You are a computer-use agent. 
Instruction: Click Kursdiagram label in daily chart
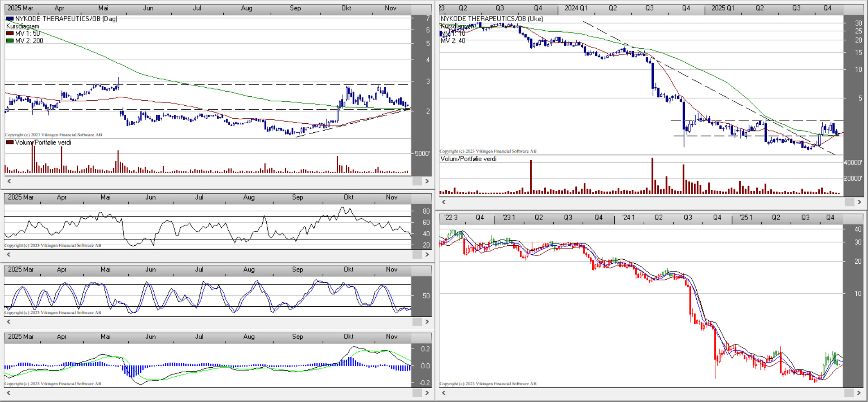(23, 26)
